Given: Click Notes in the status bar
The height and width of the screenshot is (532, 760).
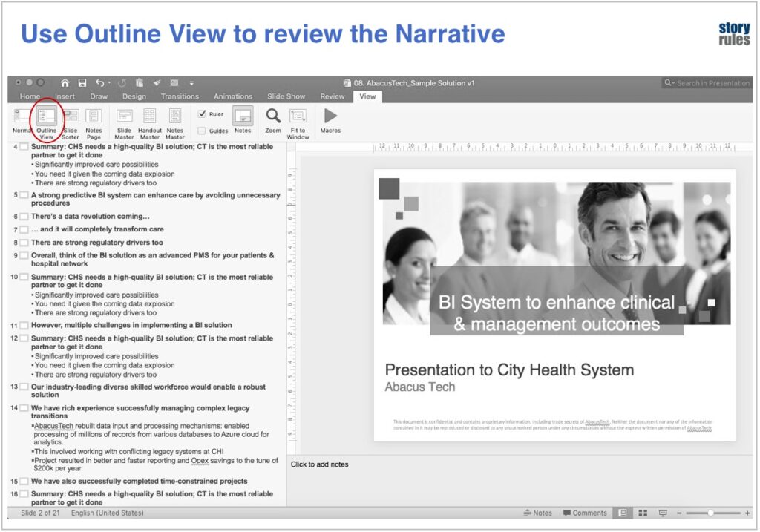Looking at the screenshot, I should [537, 513].
